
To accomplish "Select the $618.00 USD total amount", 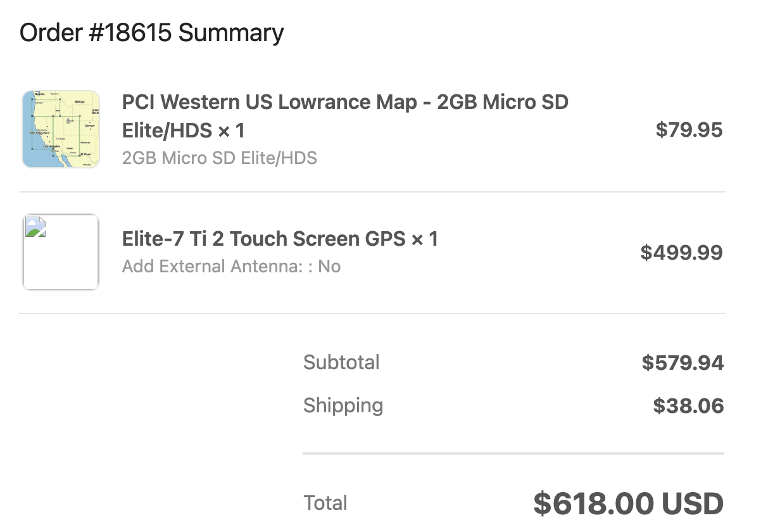I will pos(628,503).
